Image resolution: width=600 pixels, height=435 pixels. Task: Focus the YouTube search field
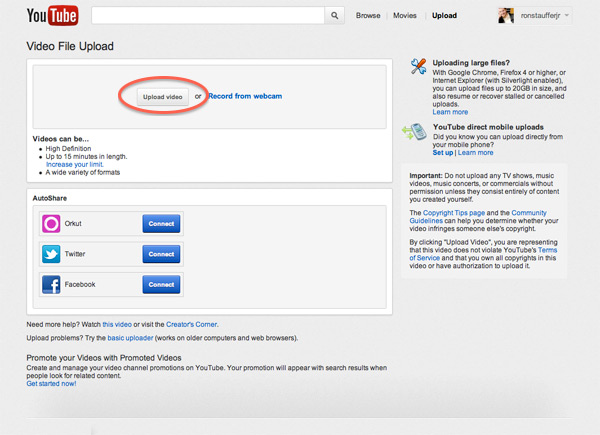(x=208, y=16)
